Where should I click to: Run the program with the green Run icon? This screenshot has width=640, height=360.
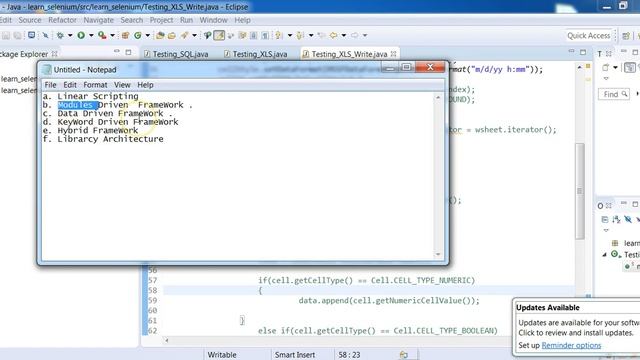(x=81, y=36)
